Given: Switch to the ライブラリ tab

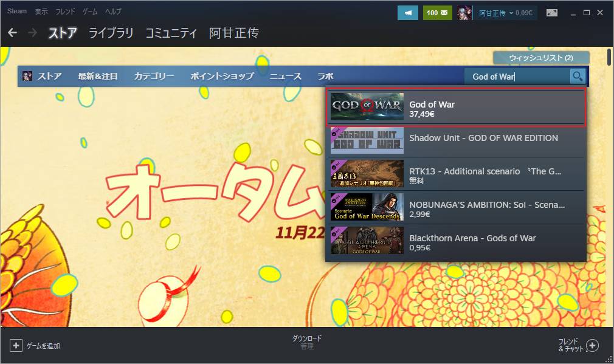Looking at the screenshot, I should click(111, 33).
